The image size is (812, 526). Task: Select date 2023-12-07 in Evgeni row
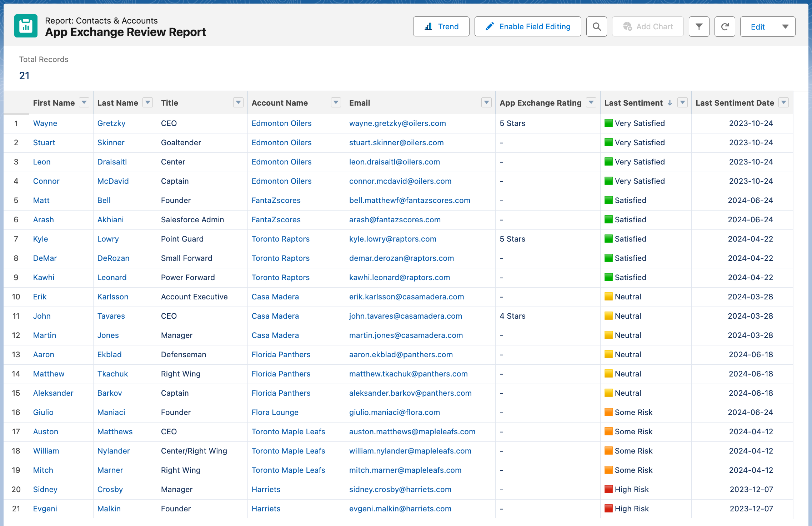point(751,509)
